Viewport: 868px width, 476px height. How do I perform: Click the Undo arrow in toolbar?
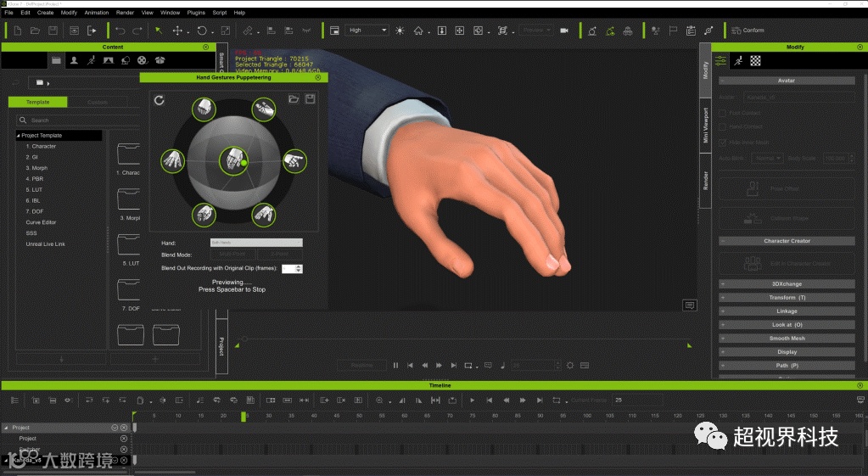point(120,31)
